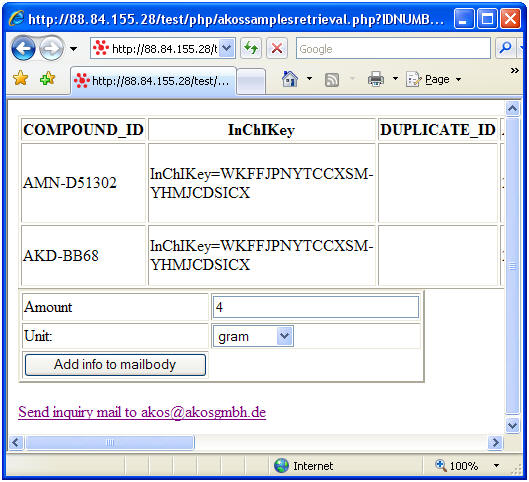
Task: Open a new blank tab
Action: [x=251, y=82]
